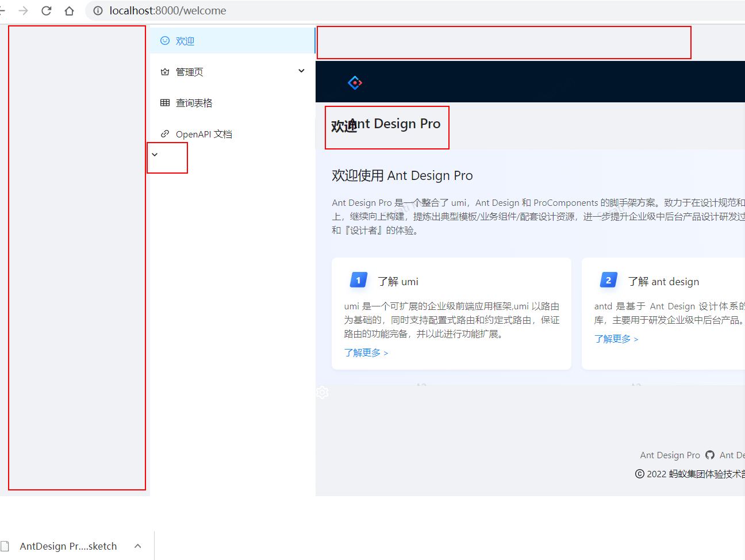Click 了解更多 link in ant design card
745x560 pixels.
(x=616, y=339)
